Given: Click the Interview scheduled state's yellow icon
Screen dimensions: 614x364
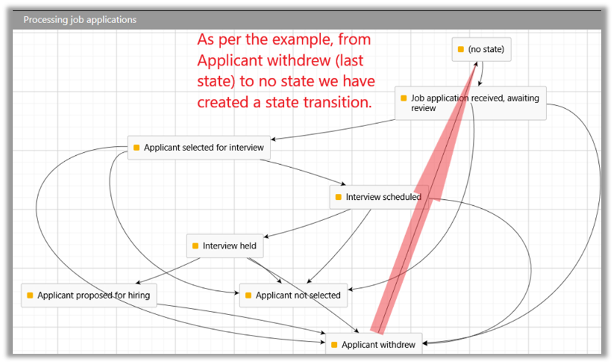Looking at the screenshot, I should coord(338,197).
